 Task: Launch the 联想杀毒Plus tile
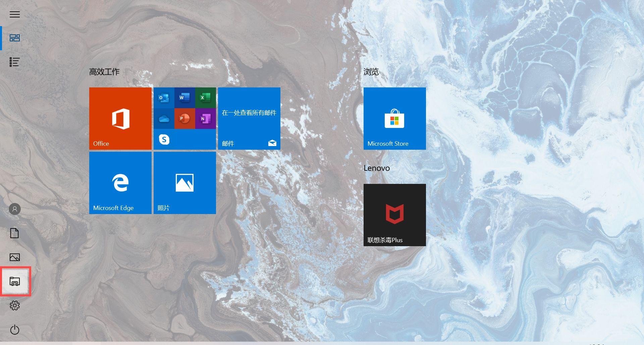[x=395, y=215]
